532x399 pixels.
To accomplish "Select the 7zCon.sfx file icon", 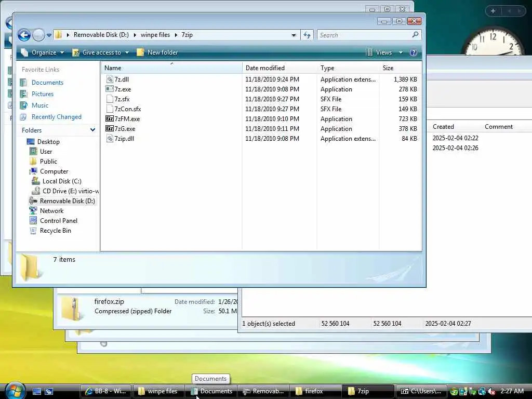I will (110, 109).
